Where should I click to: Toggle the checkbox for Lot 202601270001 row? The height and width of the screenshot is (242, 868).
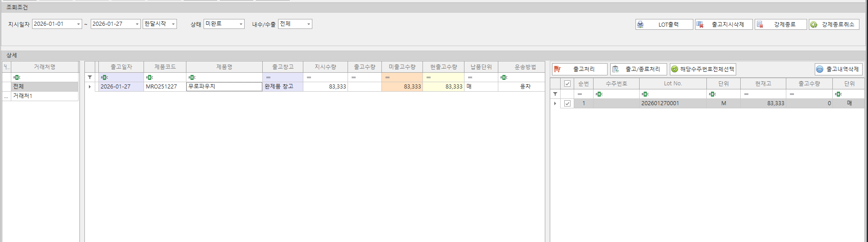567,103
